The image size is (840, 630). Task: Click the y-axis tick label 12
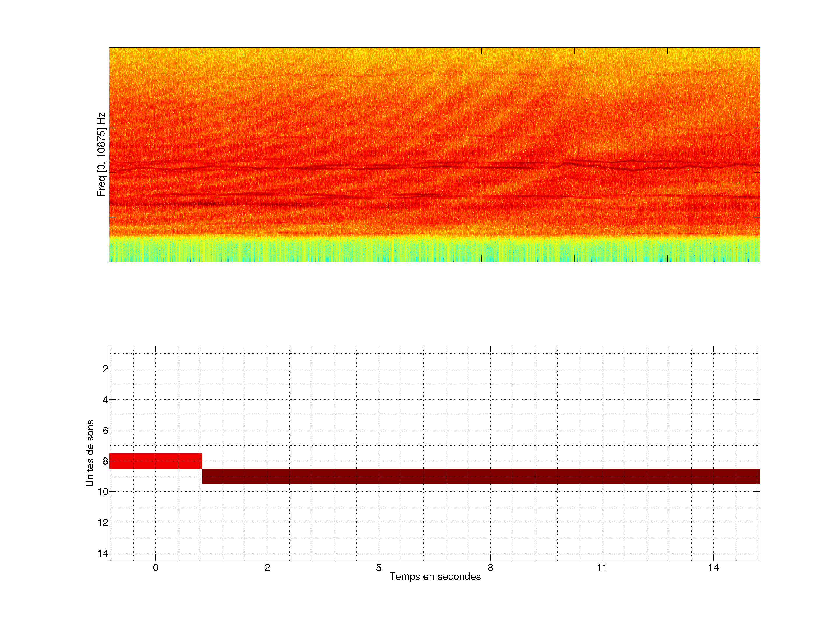click(103, 523)
